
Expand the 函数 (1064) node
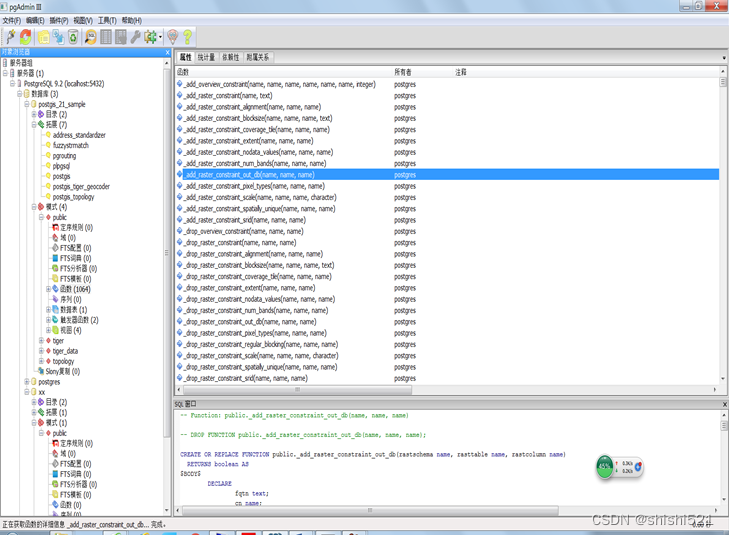tap(48, 289)
